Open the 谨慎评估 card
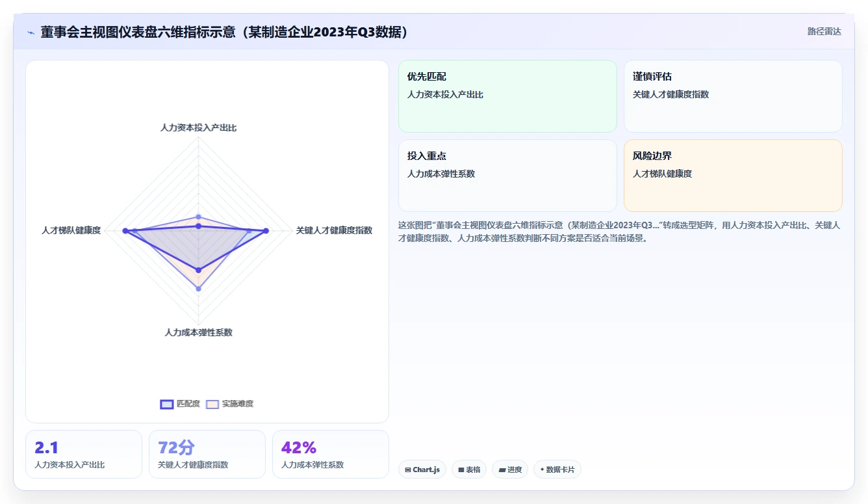The height and width of the screenshot is (504, 868). pyautogui.click(x=733, y=96)
